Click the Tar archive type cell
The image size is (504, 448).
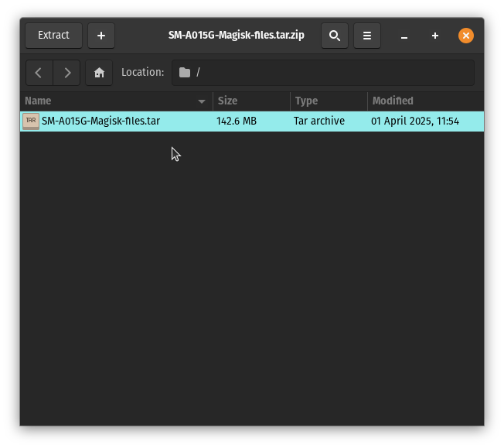318,121
